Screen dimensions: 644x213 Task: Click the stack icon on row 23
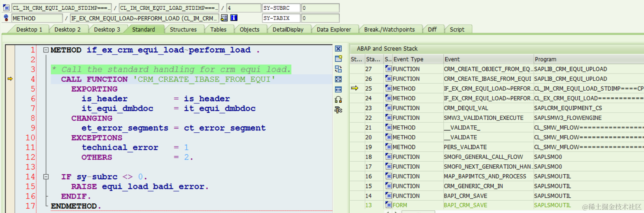[x=388, y=108]
